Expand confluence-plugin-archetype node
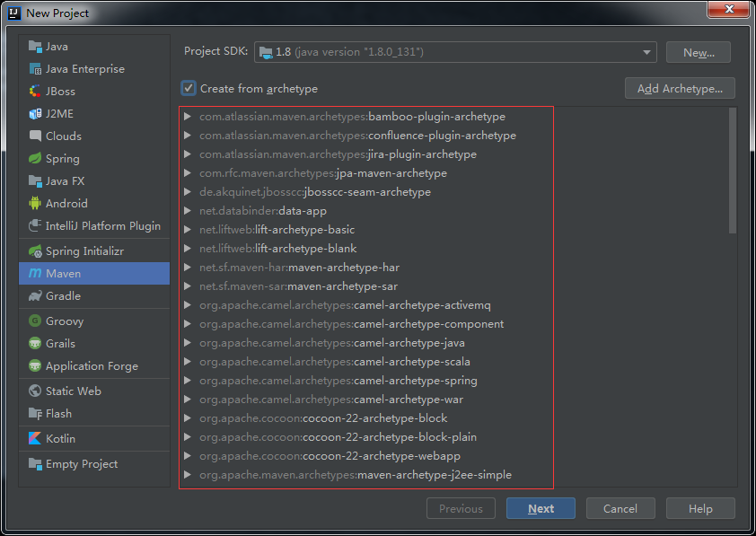This screenshot has height=536, width=756. [188, 136]
